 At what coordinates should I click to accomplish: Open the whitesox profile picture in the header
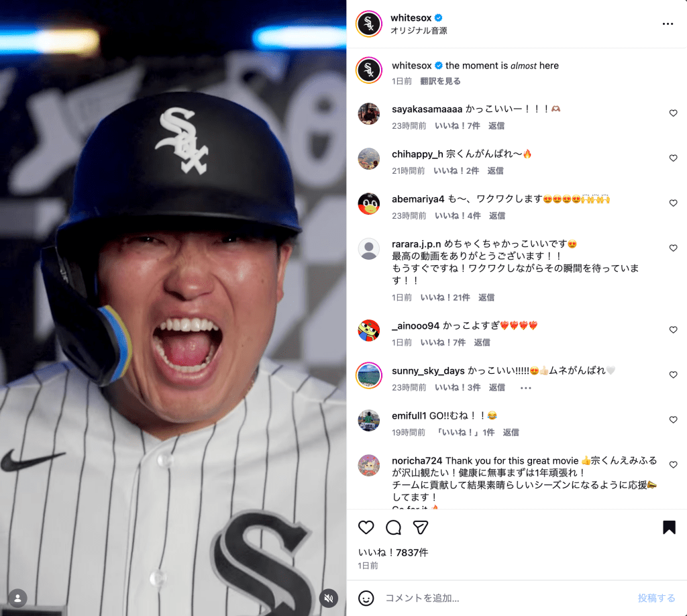pos(369,23)
